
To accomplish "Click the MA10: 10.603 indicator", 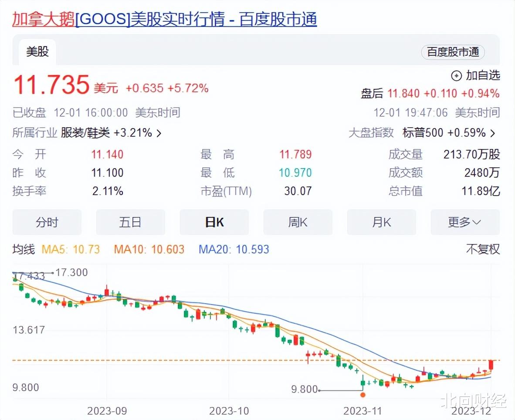I will pyautogui.click(x=149, y=249).
